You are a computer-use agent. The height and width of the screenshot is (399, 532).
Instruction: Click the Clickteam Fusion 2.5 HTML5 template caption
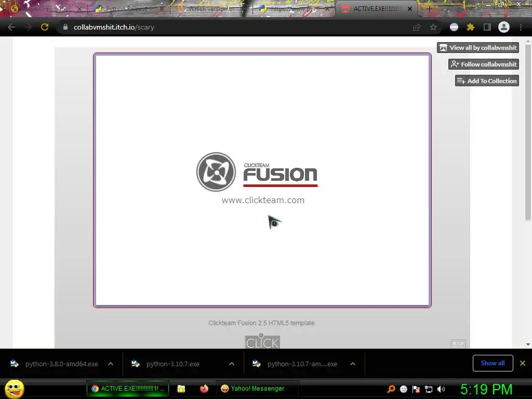(262, 323)
